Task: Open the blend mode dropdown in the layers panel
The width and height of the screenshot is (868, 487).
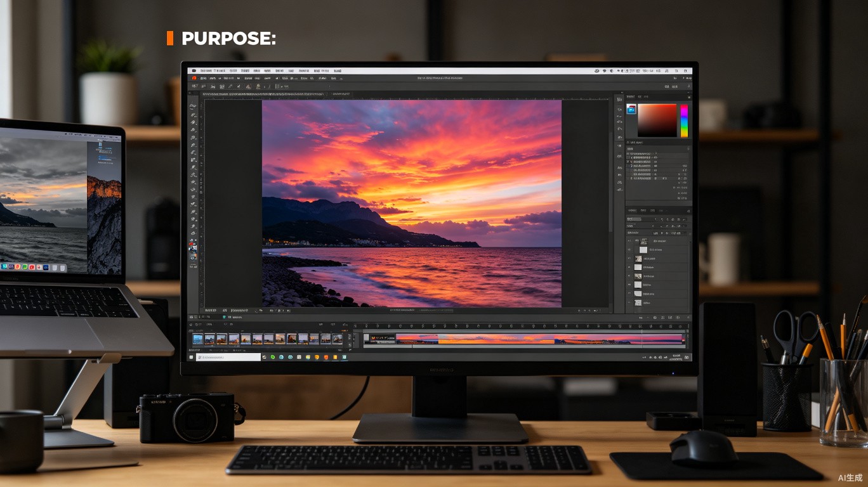Action: tap(634, 219)
